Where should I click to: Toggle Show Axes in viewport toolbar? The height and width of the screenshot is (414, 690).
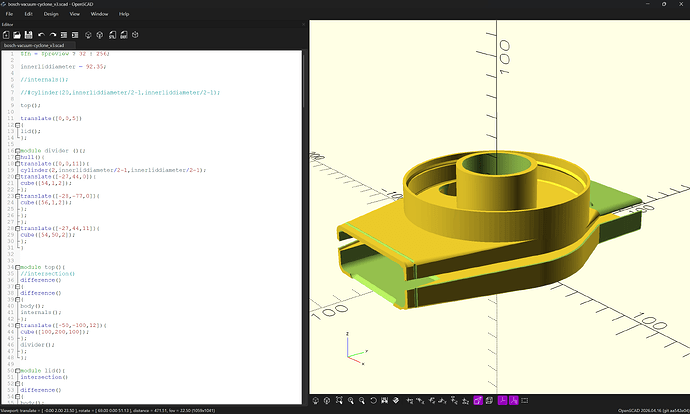pyautogui.click(x=502, y=400)
